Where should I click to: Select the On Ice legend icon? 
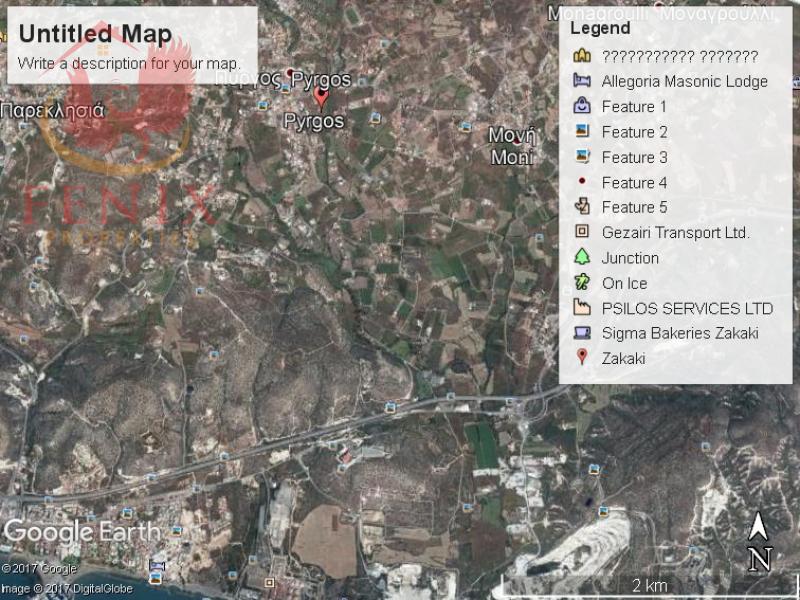click(582, 283)
